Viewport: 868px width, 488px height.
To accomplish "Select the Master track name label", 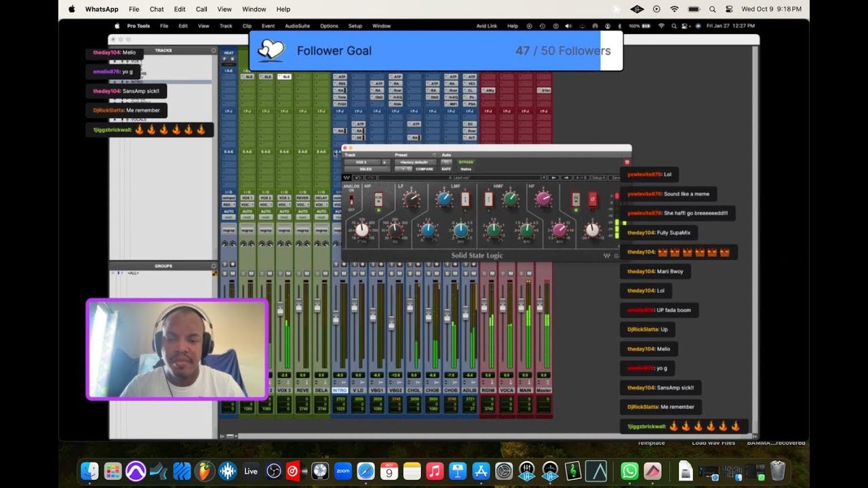I will [544, 390].
